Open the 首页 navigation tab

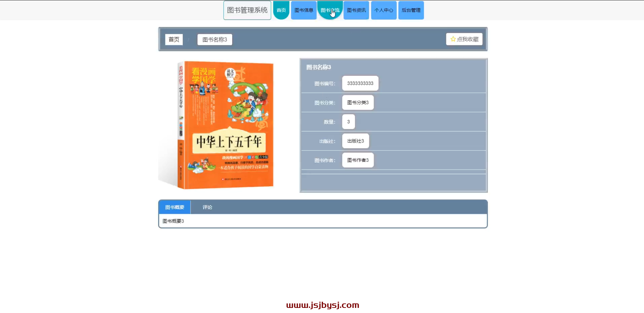(x=281, y=10)
